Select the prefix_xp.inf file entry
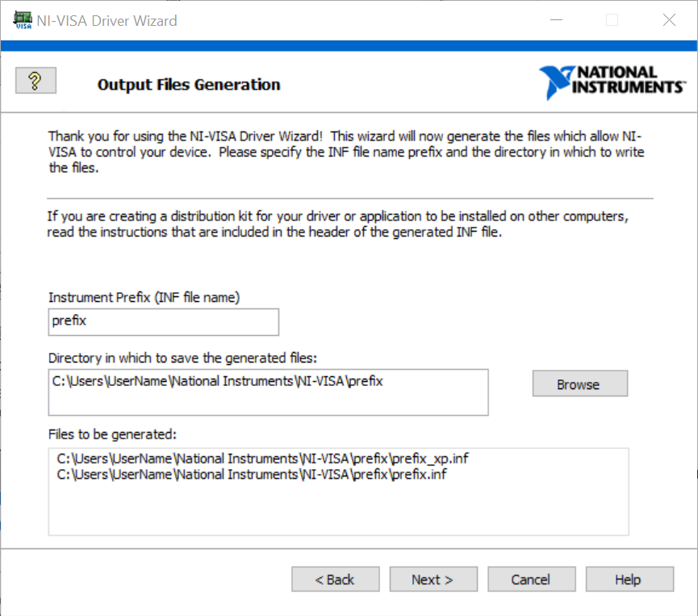 [262, 459]
